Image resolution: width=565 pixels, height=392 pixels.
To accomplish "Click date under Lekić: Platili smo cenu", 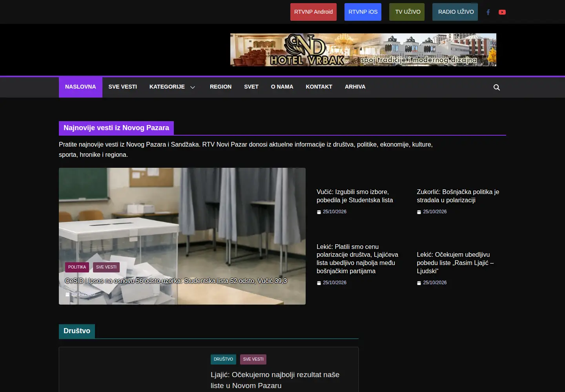I will pyautogui.click(x=335, y=283).
